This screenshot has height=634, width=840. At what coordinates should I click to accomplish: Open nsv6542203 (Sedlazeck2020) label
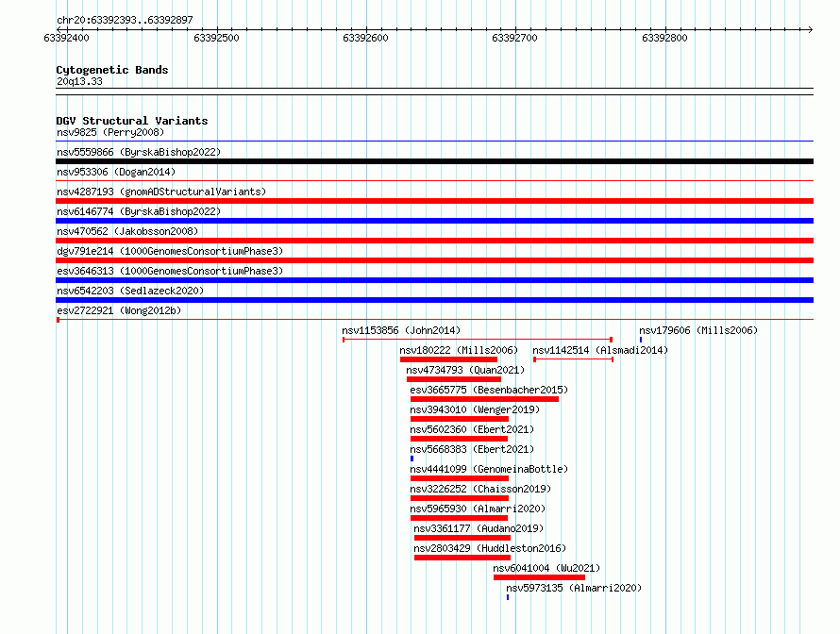tap(130, 291)
